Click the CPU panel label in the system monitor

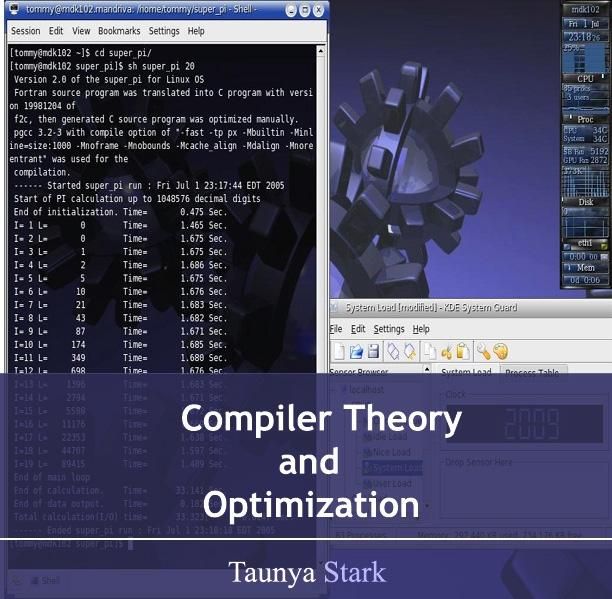[585, 79]
